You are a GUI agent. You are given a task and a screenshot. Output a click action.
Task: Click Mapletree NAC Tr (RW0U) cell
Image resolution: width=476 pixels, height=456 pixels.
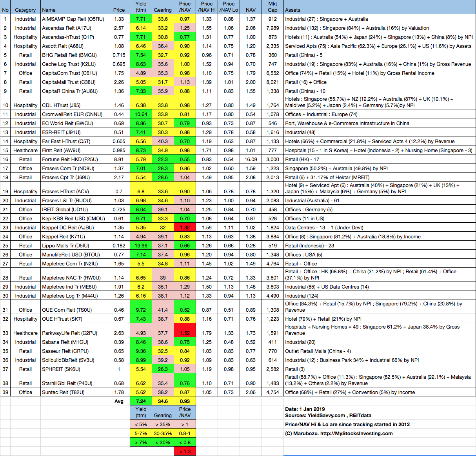coord(74,275)
